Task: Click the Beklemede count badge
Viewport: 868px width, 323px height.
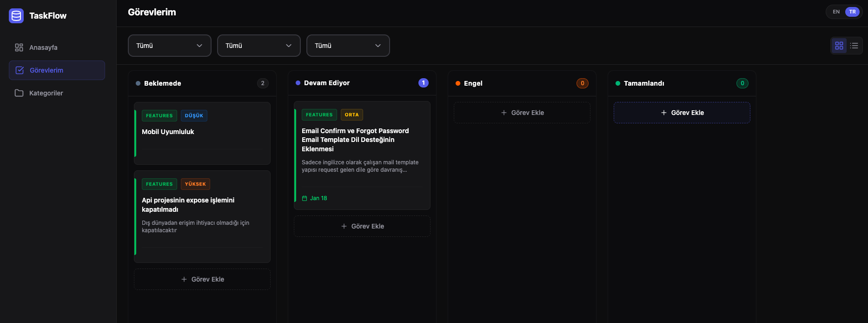Action: point(263,83)
